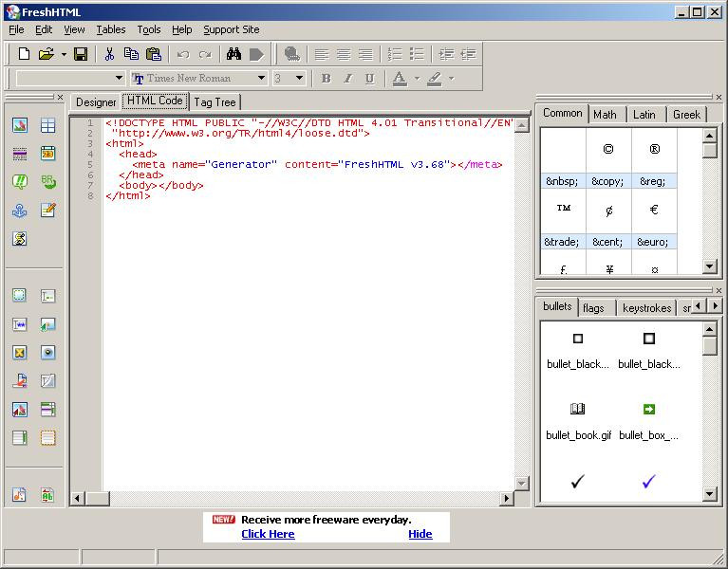Copy selection using the copy icon
The width and height of the screenshot is (728, 569).
(131, 54)
